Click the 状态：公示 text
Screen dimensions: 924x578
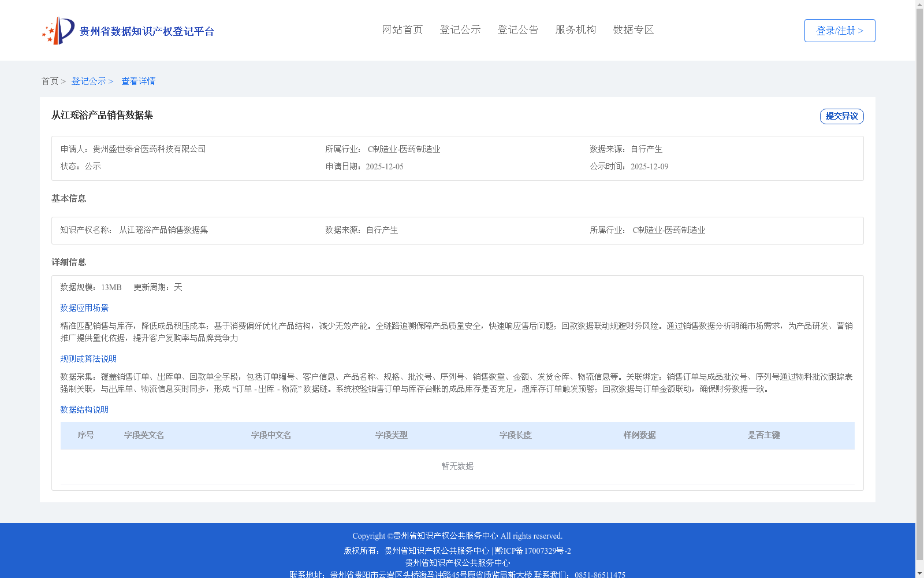tap(81, 166)
